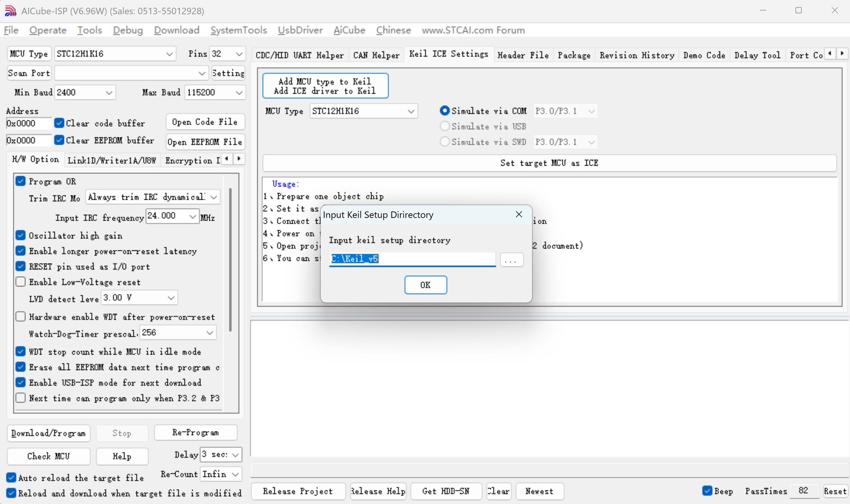Open the SystemTools menu
850x504 pixels.
point(238,30)
